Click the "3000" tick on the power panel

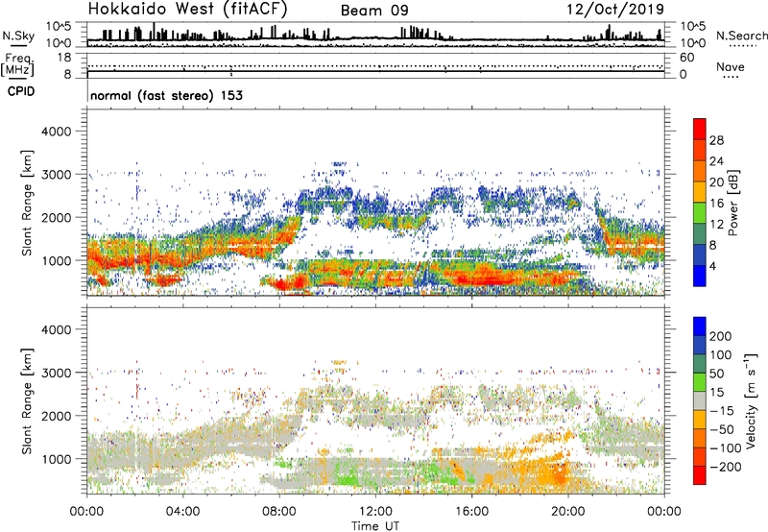(x=57, y=175)
